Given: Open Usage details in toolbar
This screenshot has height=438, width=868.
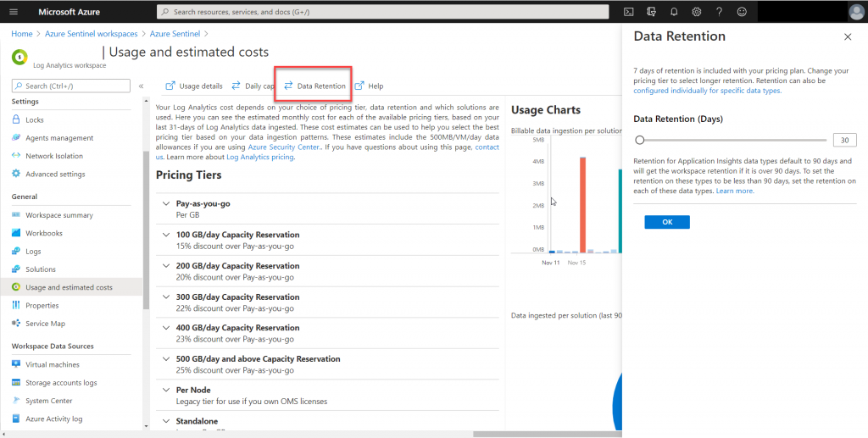Looking at the screenshot, I should click(x=194, y=86).
